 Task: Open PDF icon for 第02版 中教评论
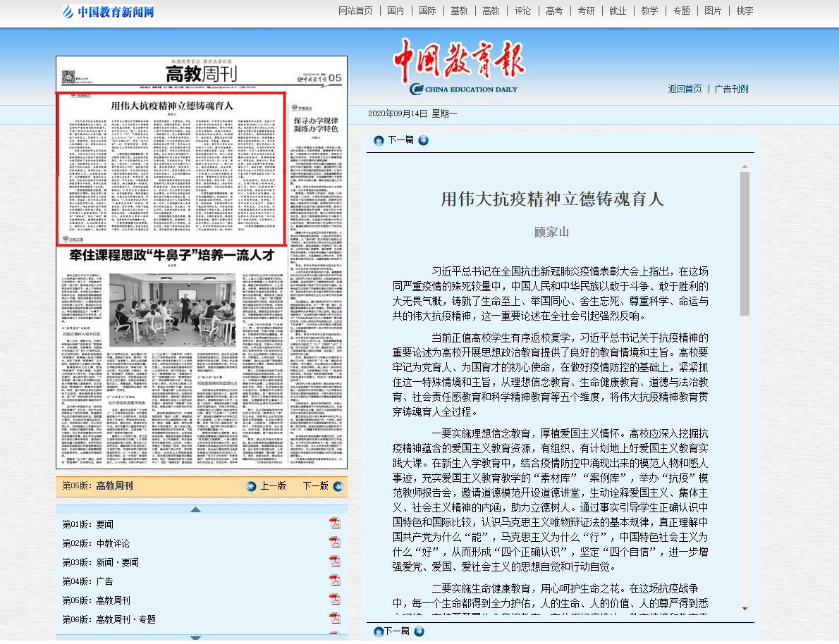click(335, 543)
